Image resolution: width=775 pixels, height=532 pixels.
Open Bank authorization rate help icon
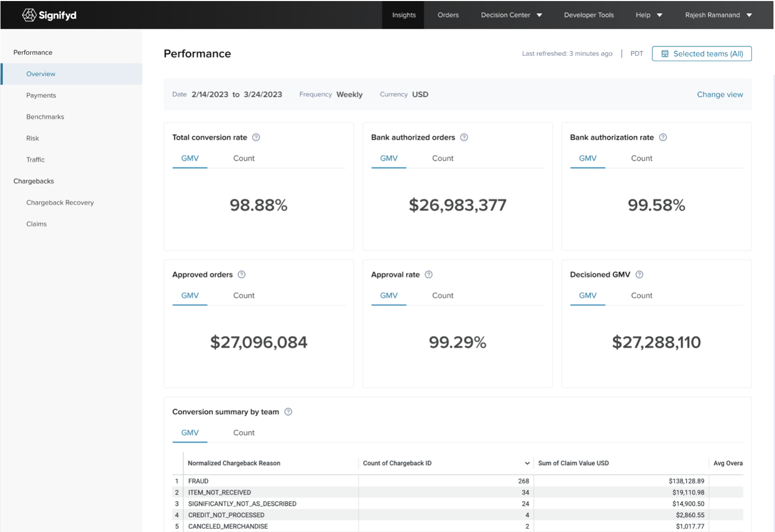(663, 137)
